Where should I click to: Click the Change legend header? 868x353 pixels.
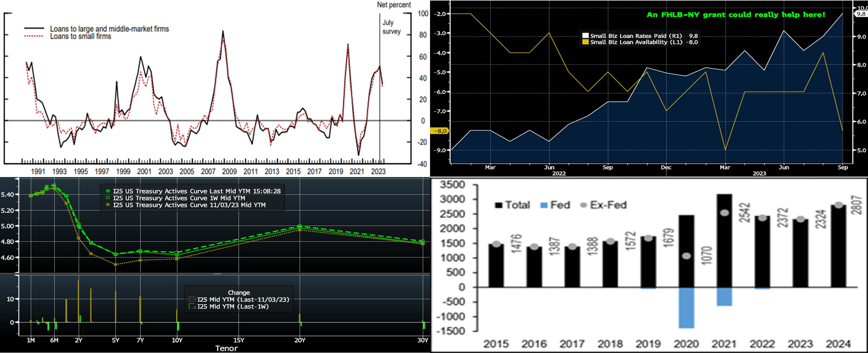click(x=239, y=293)
